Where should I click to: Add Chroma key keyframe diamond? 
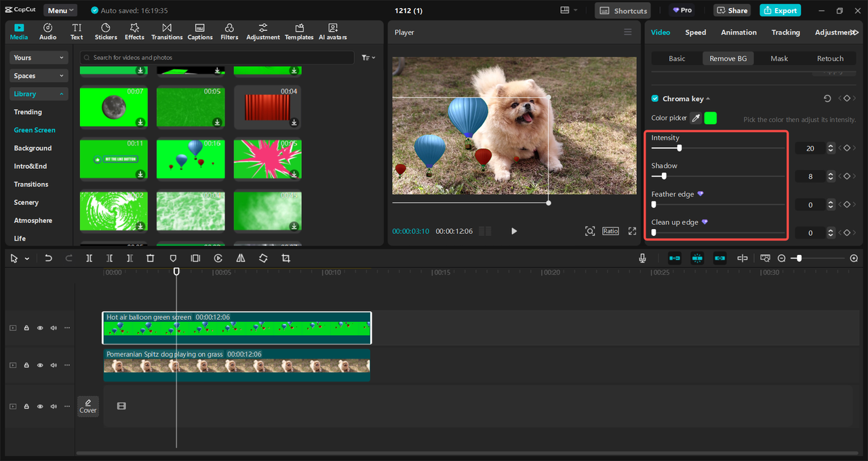click(847, 98)
